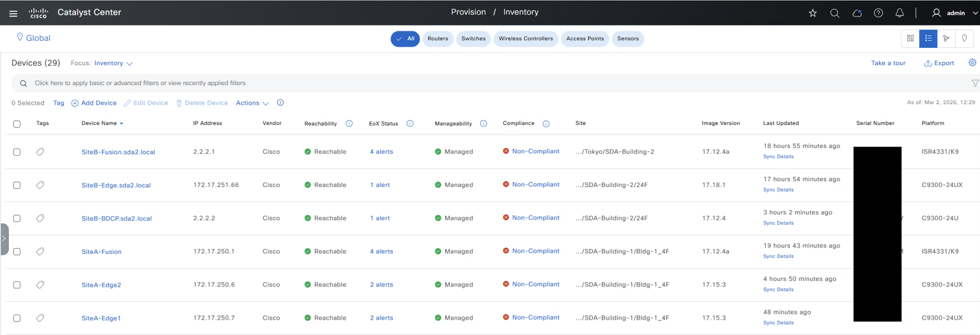This screenshot has height=335, width=980.
Task: Expand the Actions dropdown
Action: (x=252, y=103)
